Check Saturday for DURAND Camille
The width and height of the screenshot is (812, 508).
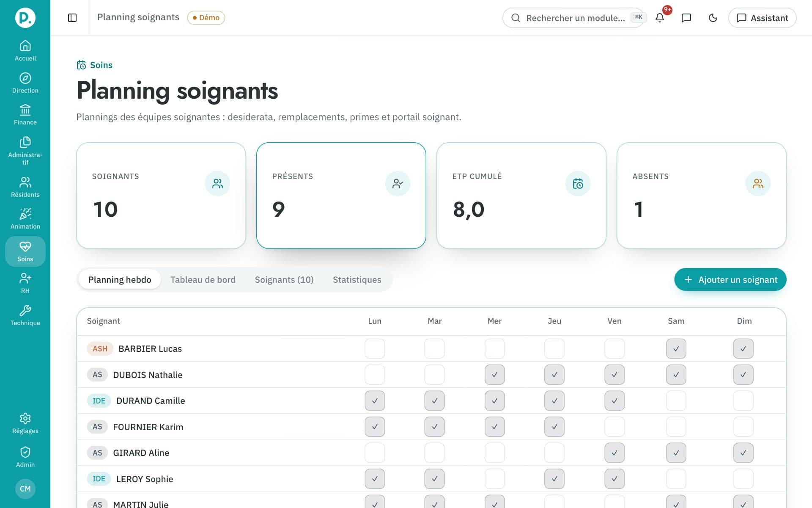[676, 401]
